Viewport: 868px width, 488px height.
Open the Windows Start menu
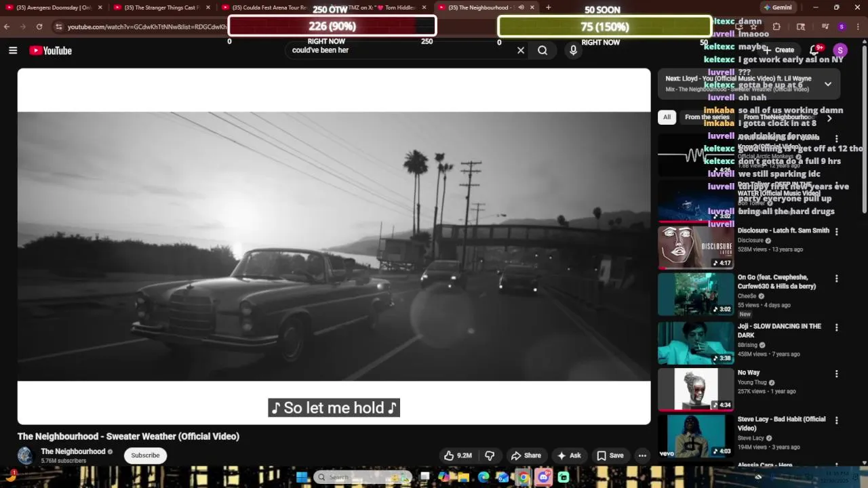click(302, 477)
